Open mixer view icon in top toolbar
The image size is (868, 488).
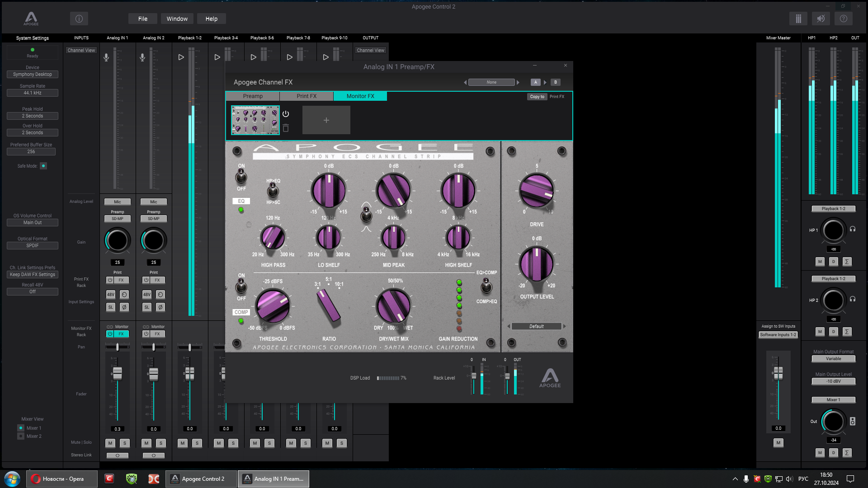[798, 19]
